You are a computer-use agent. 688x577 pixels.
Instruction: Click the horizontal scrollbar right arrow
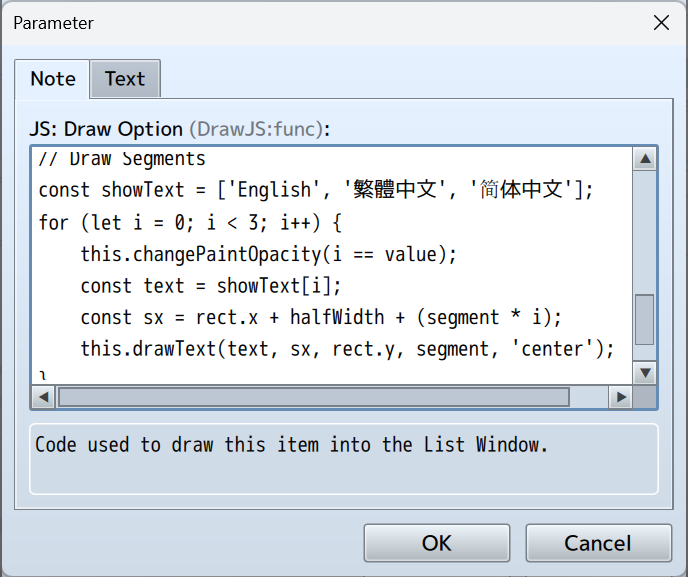621,397
